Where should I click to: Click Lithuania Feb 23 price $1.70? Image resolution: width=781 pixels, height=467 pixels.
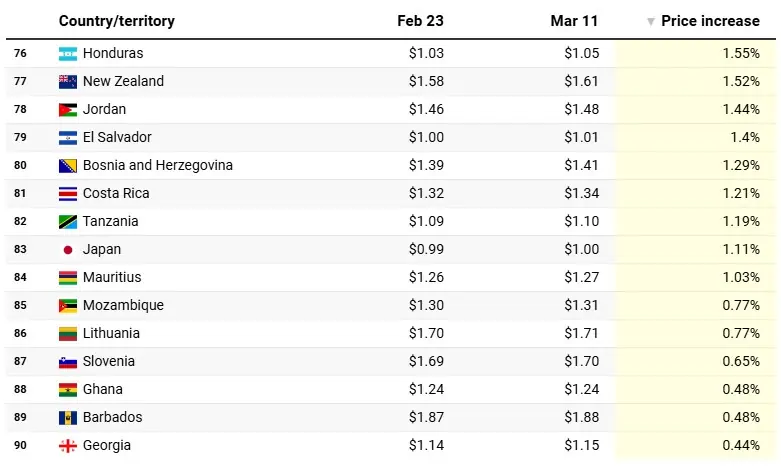click(x=426, y=333)
